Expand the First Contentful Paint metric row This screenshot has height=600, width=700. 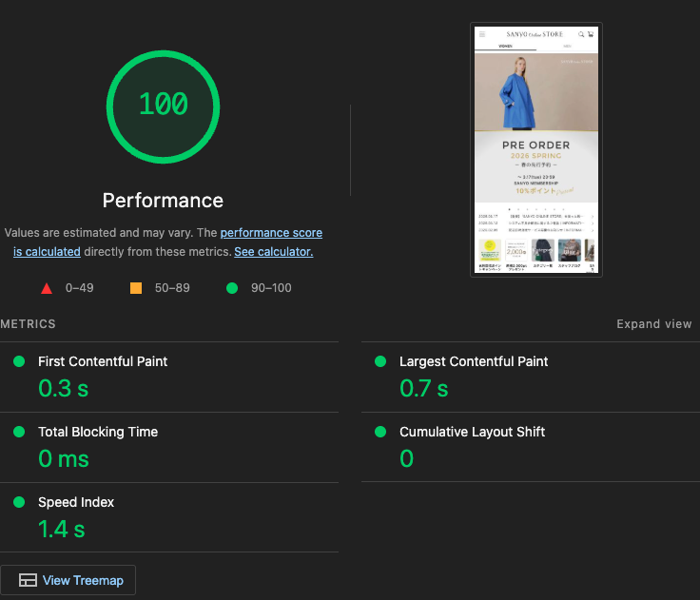tap(103, 361)
